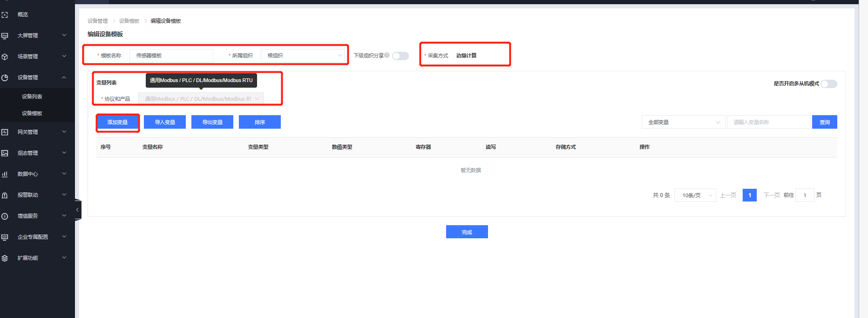Click the 模板名称 input field

coord(171,55)
